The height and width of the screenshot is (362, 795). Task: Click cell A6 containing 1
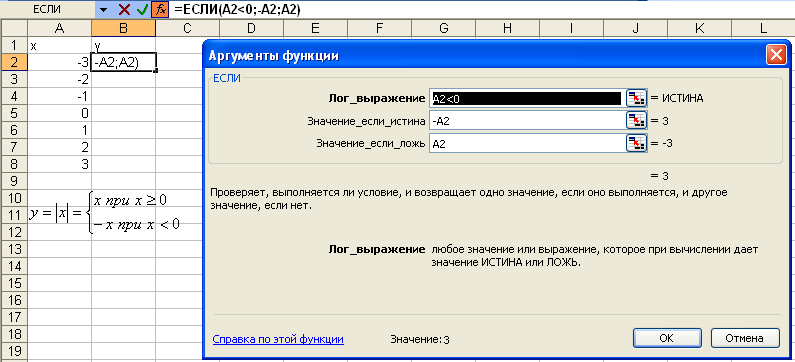59,130
